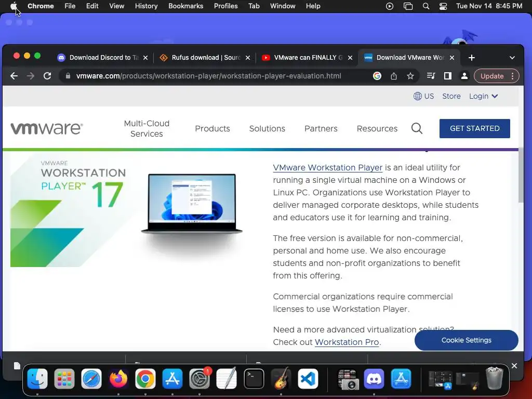Open the Google icon in address bar
Viewport: 532px width, 399px height.
click(x=377, y=76)
